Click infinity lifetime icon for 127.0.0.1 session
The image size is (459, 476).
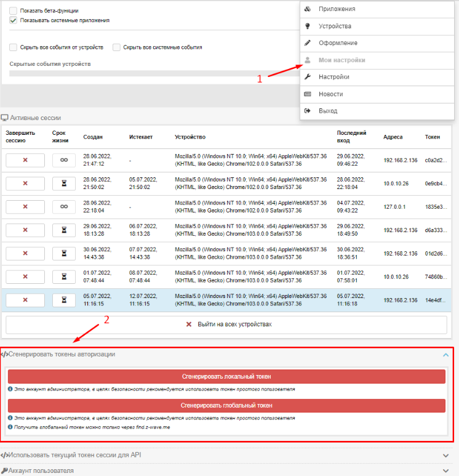point(64,206)
